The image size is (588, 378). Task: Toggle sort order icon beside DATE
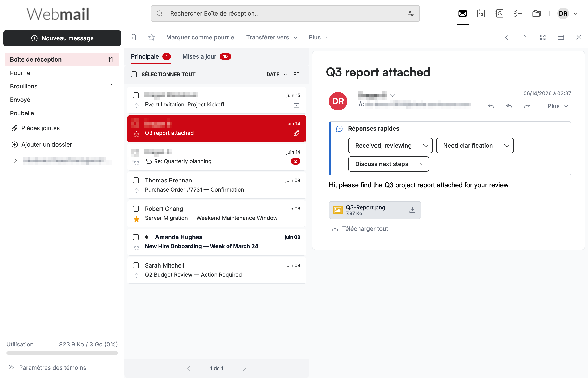297,74
